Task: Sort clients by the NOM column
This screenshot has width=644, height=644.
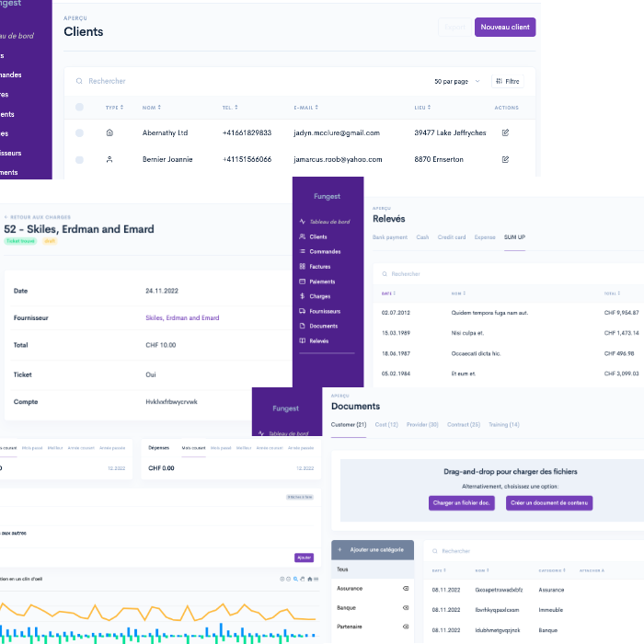Action: (x=151, y=108)
